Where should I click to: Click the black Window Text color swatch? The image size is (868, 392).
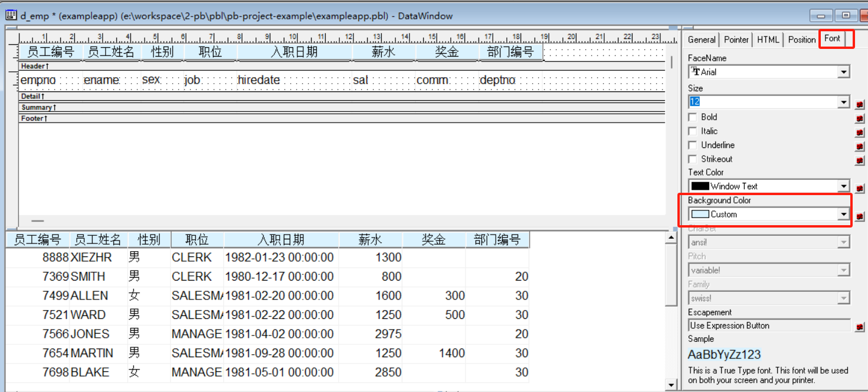tap(700, 186)
